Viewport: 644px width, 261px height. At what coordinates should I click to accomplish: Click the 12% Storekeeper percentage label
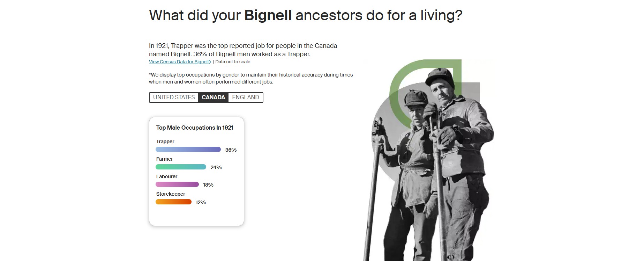click(200, 202)
